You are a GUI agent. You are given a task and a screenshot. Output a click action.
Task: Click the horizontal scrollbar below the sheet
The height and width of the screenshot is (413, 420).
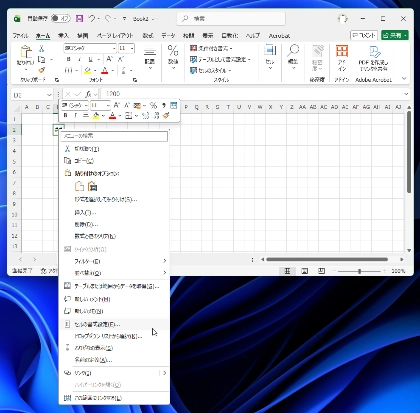point(327,259)
